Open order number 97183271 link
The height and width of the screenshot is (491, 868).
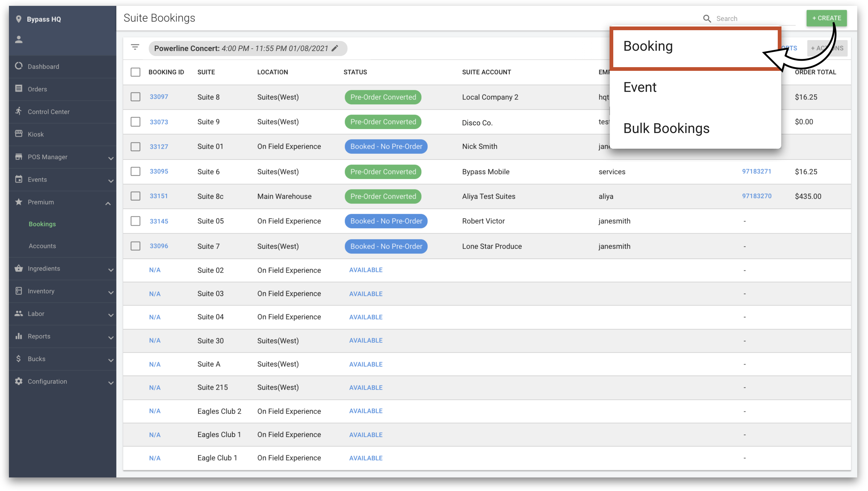[x=756, y=171]
